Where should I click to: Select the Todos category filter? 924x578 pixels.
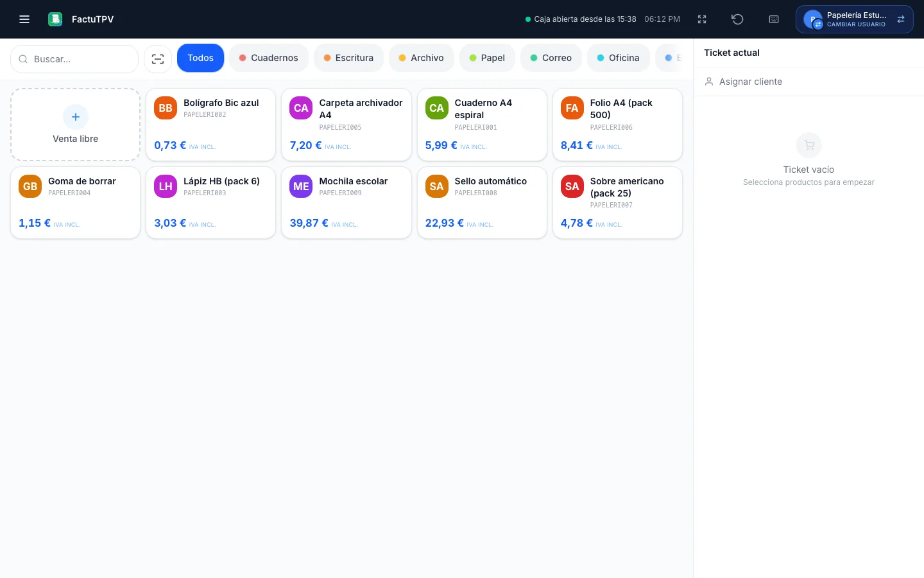(x=201, y=58)
